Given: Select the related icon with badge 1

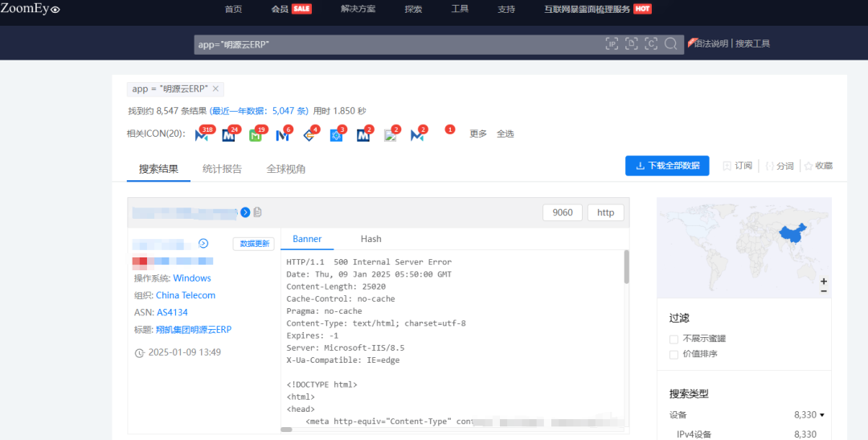Looking at the screenshot, I should [x=449, y=130].
